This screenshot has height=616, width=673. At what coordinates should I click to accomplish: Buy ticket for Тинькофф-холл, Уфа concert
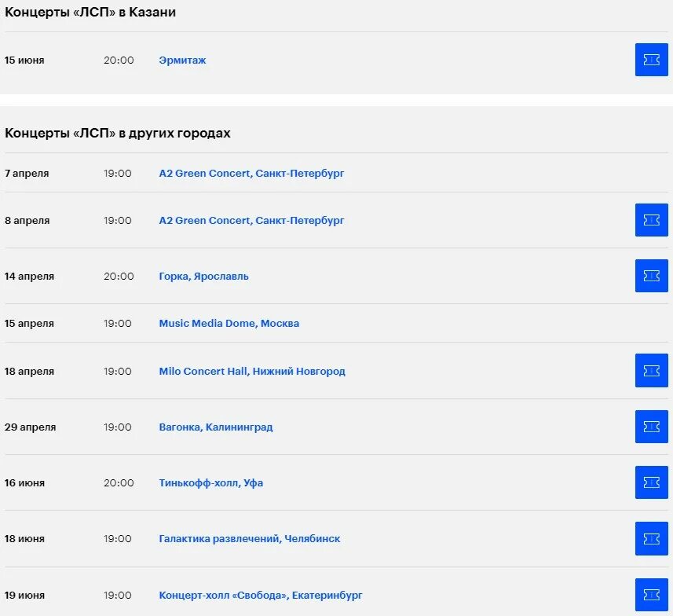(x=651, y=482)
